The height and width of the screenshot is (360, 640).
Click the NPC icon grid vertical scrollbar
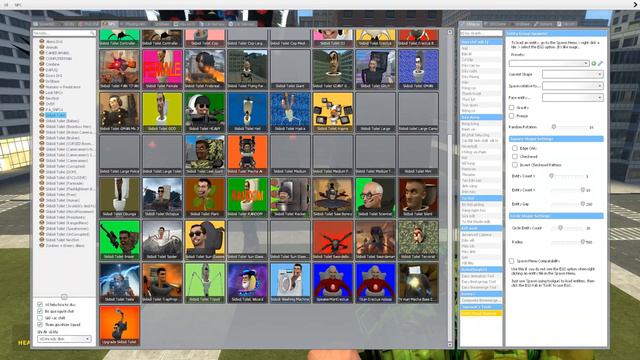pyautogui.click(x=450, y=188)
